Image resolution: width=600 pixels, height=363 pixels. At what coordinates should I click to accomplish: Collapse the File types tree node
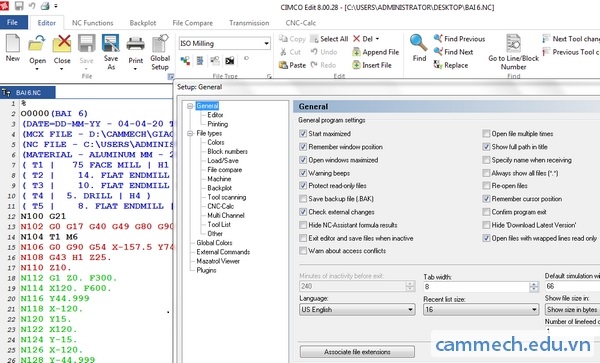tap(190, 133)
